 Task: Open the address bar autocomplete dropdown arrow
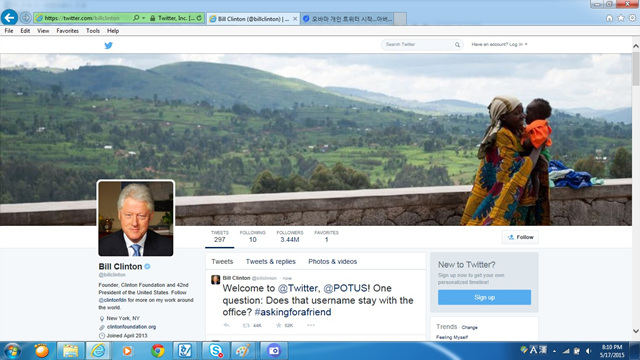[x=143, y=18]
